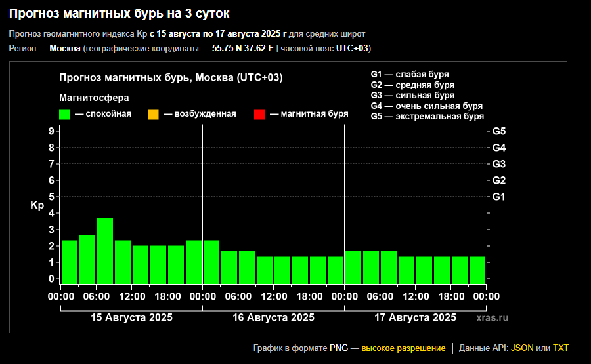Open the TXT API data link
The width and height of the screenshot is (591, 364).
click(561, 348)
